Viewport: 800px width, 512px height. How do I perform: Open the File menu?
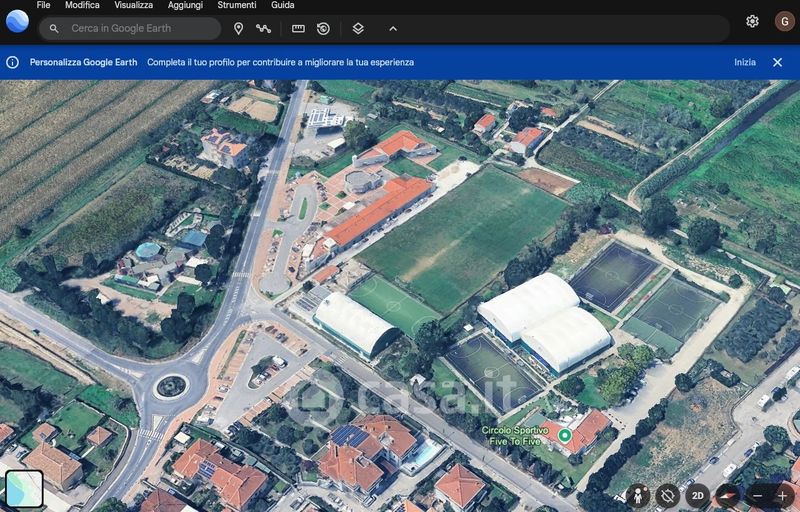point(43,5)
